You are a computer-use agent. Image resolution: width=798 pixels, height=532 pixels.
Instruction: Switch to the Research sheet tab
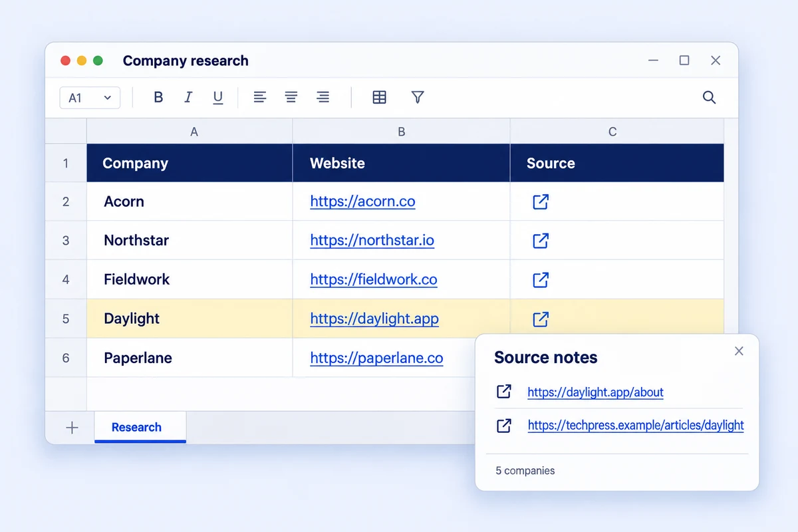pos(140,428)
